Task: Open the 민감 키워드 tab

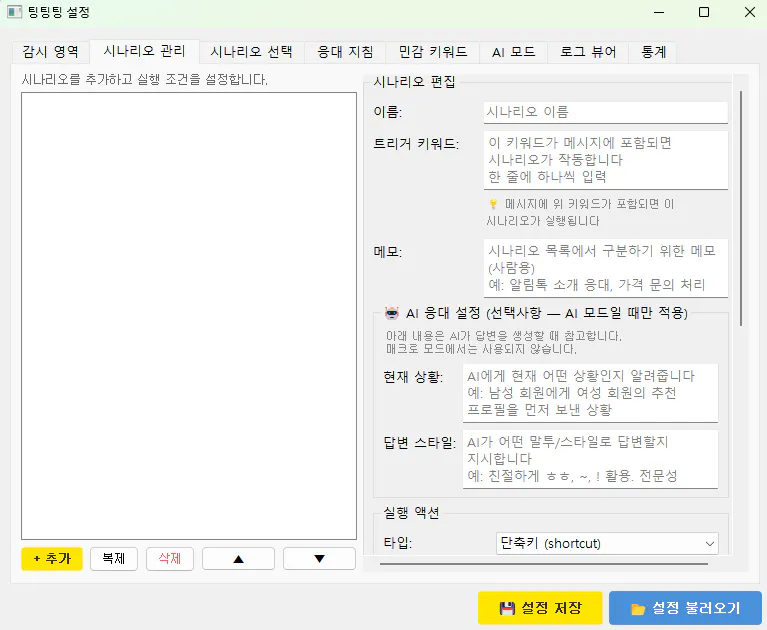Action: tap(432, 52)
